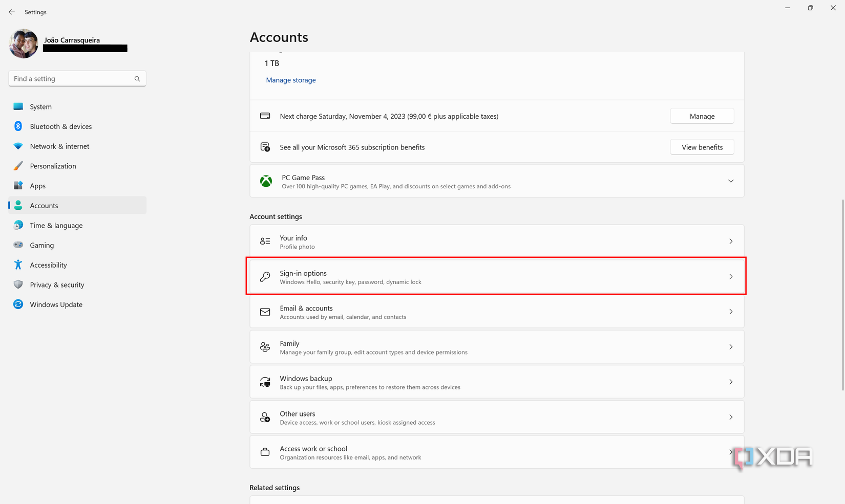Click the Network wifi icon in sidebar
Viewport: 845px width, 504px height.
[18, 146]
